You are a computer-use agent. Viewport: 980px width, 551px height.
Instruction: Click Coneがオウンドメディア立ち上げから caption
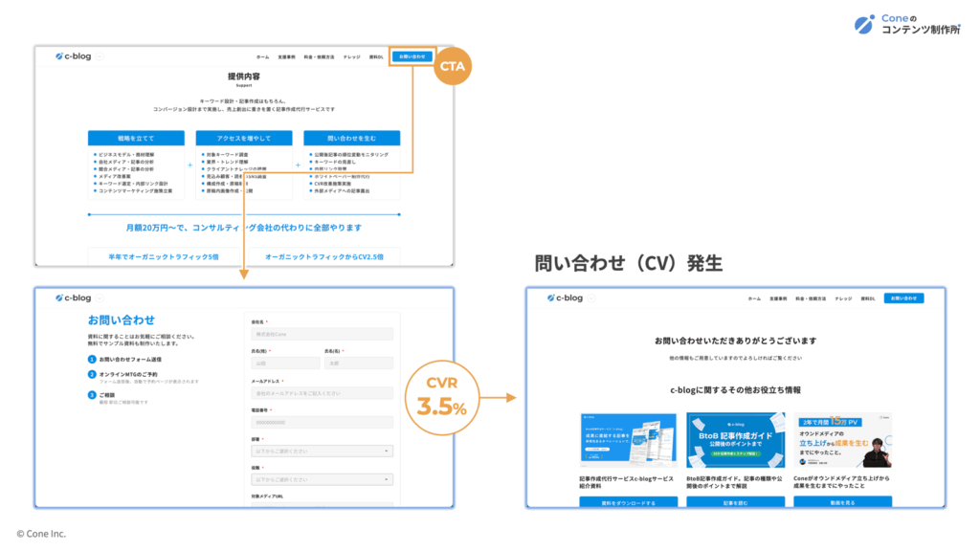pos(841,482)
